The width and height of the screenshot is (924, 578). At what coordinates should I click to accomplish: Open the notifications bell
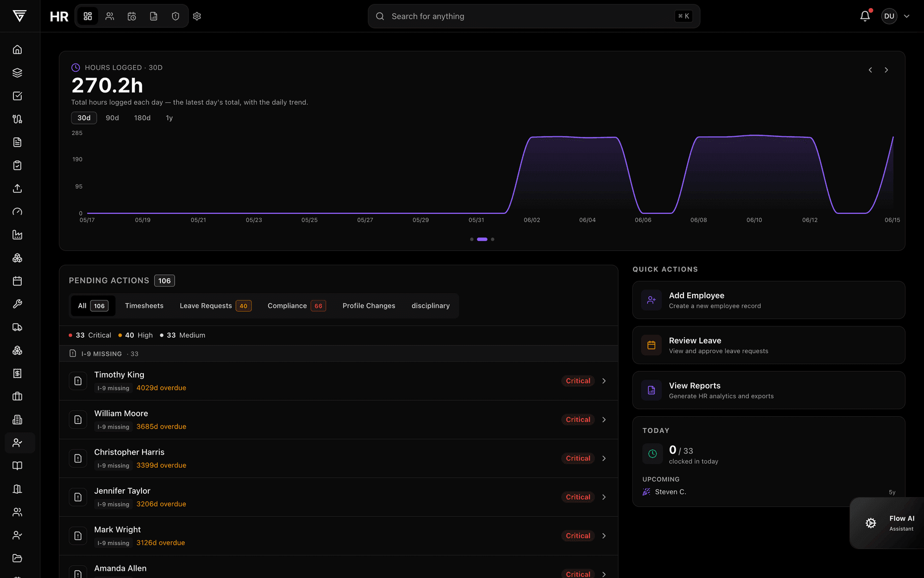click(x=865, y=16)
